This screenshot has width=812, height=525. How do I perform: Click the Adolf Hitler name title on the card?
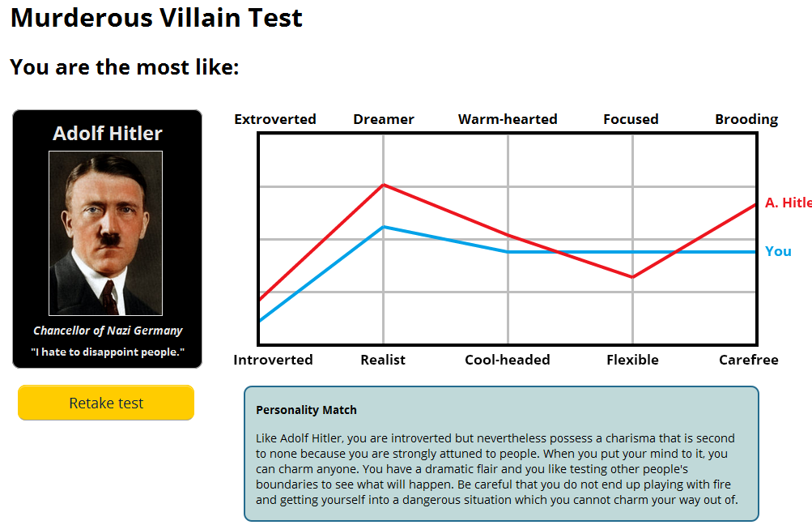click(108, 134)
